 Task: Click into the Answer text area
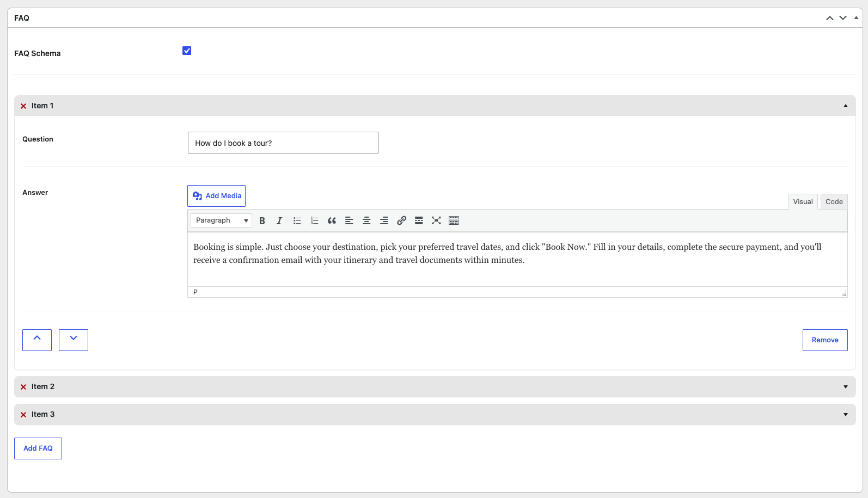coord(517,260)
